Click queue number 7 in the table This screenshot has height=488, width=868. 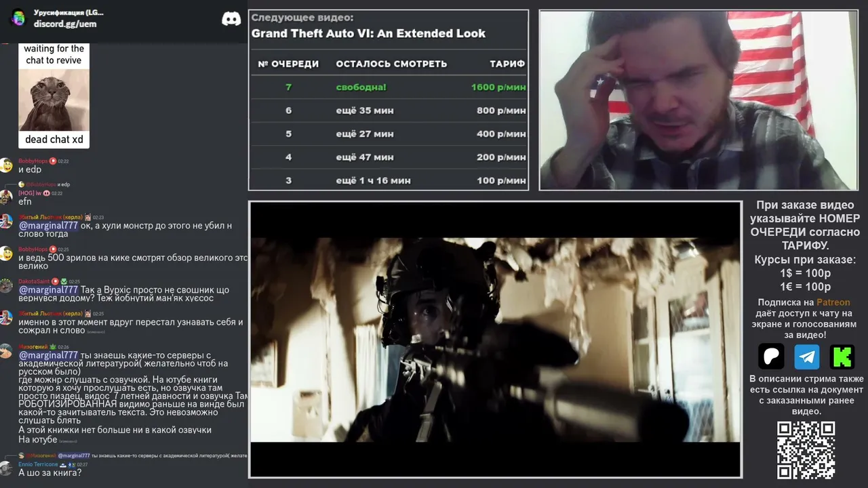(288, 87)
